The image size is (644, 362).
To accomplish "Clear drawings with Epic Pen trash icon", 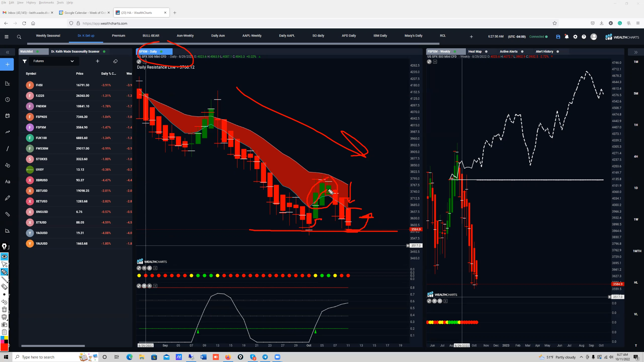I will tap(4, 309).
